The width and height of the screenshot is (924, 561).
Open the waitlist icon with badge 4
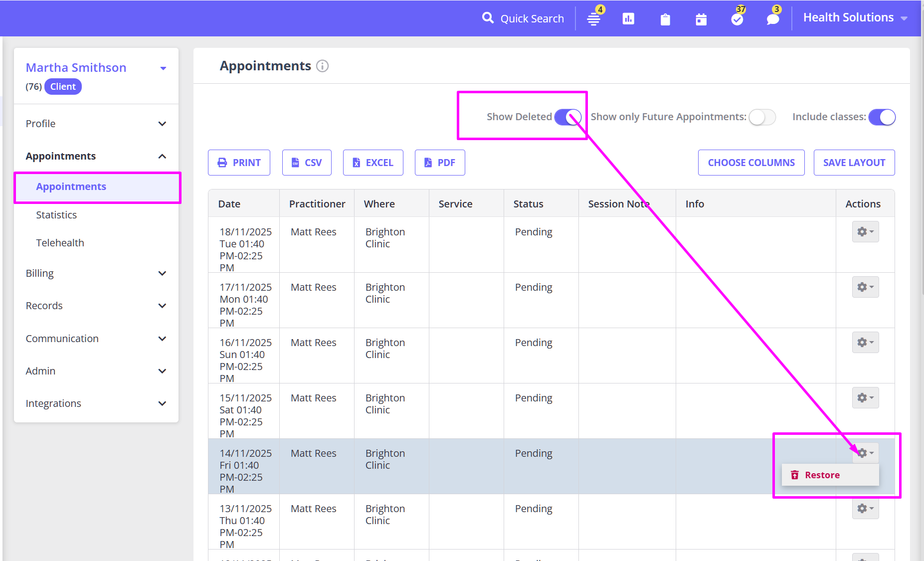pyautogui.click(x=593, y=19)
